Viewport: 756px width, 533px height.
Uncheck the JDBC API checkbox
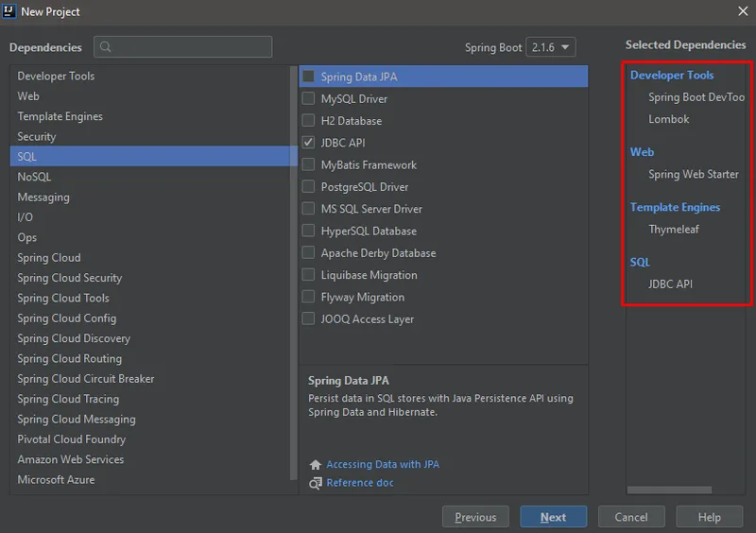pyautogui.click(x=308, y=143)
